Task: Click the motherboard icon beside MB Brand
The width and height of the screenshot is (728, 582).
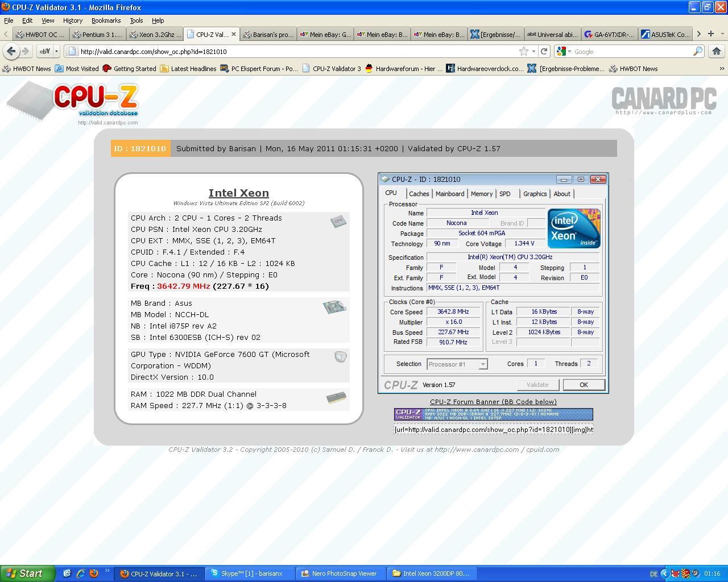Action: (x=334, y=307)
